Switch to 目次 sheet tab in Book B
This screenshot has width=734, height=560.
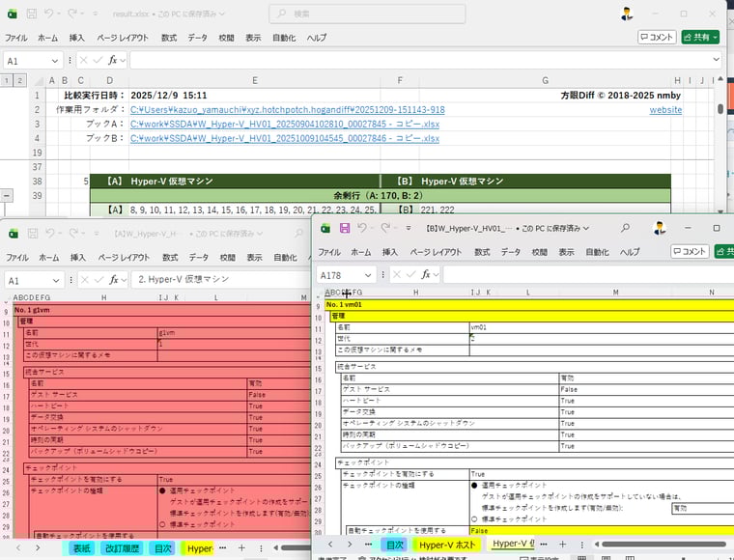(395, 545)
